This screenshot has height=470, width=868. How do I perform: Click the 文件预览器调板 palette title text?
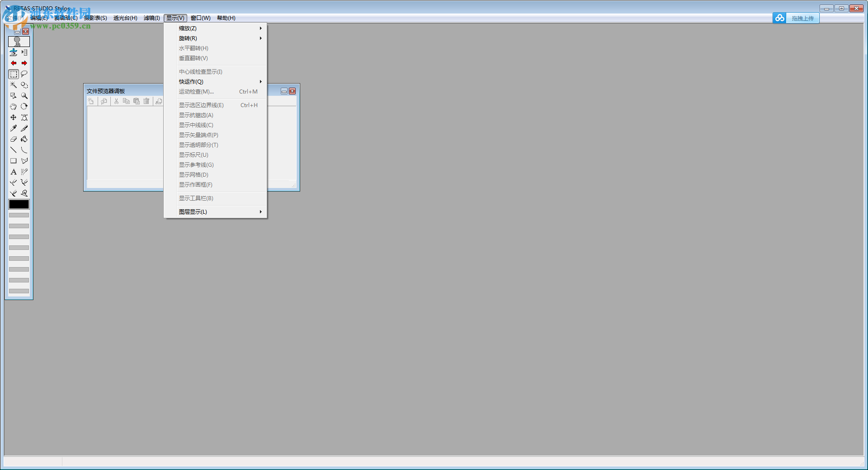[x=106, y=91]
